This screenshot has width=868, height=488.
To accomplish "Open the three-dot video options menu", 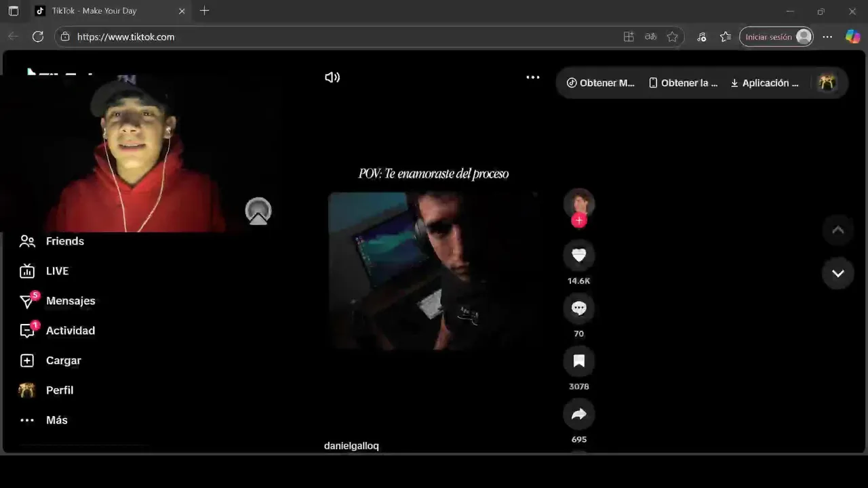I will pyautogui.click(x=533, y=77).
